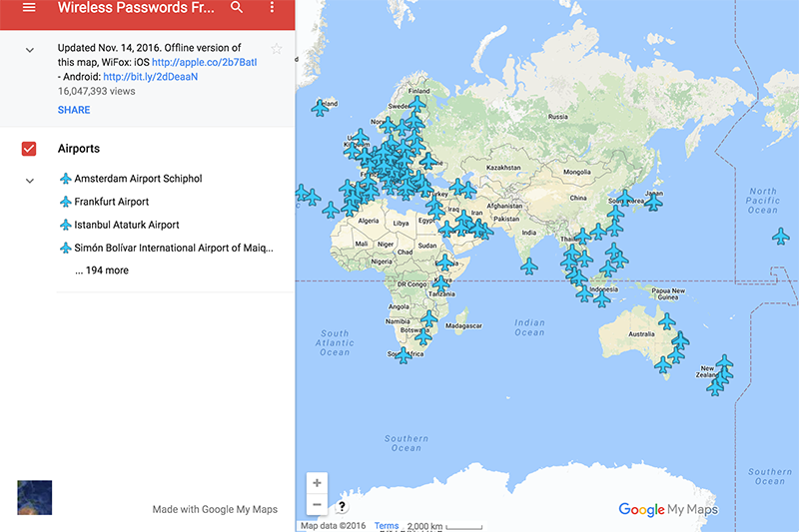This screenshot has height=532, width=799.
Task: Click the airplane marker near Madagascar in Mozambique
Action: (428, 318)
